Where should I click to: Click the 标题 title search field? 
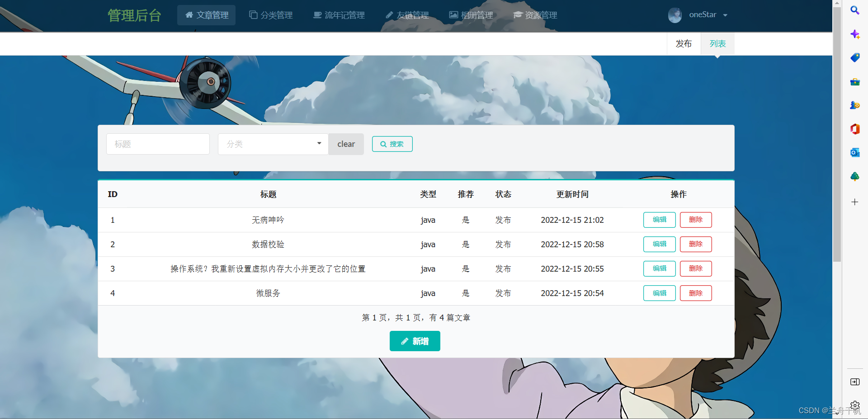(158, 144)
